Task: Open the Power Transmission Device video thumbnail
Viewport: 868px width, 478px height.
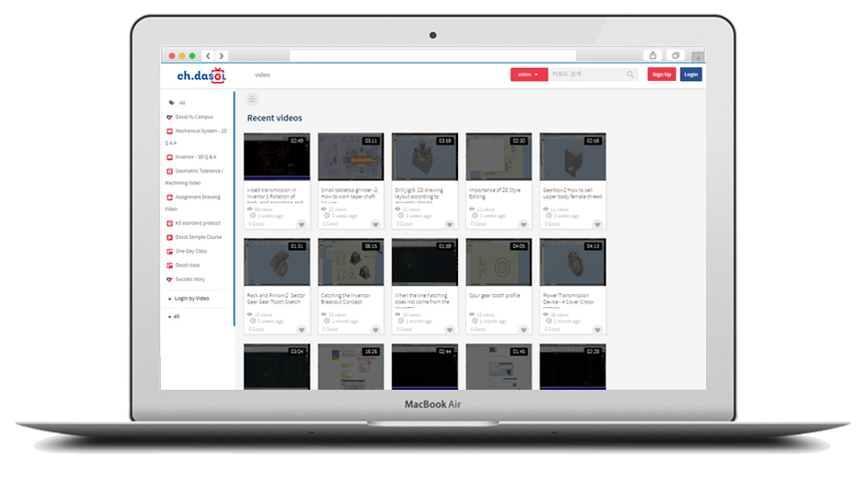Action: 572,262
